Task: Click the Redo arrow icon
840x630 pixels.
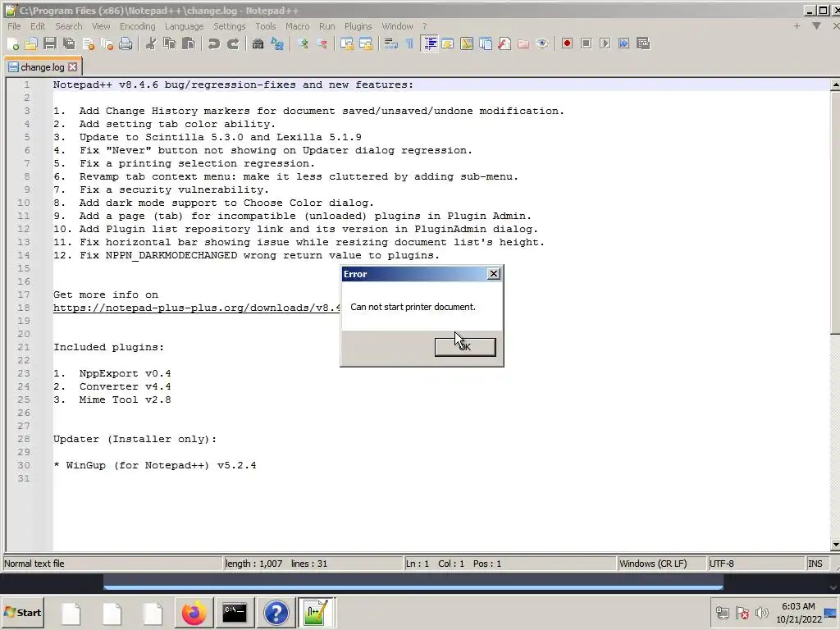Action: [x=232, y=44]
